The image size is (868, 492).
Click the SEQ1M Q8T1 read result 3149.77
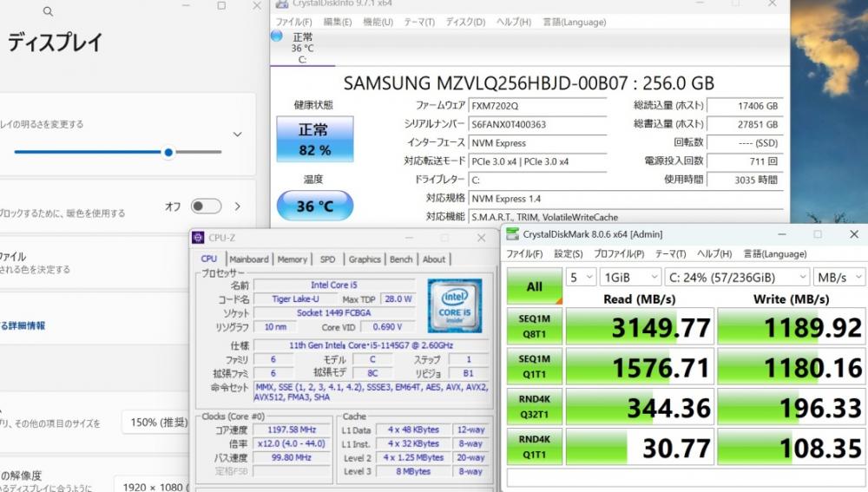640,326
